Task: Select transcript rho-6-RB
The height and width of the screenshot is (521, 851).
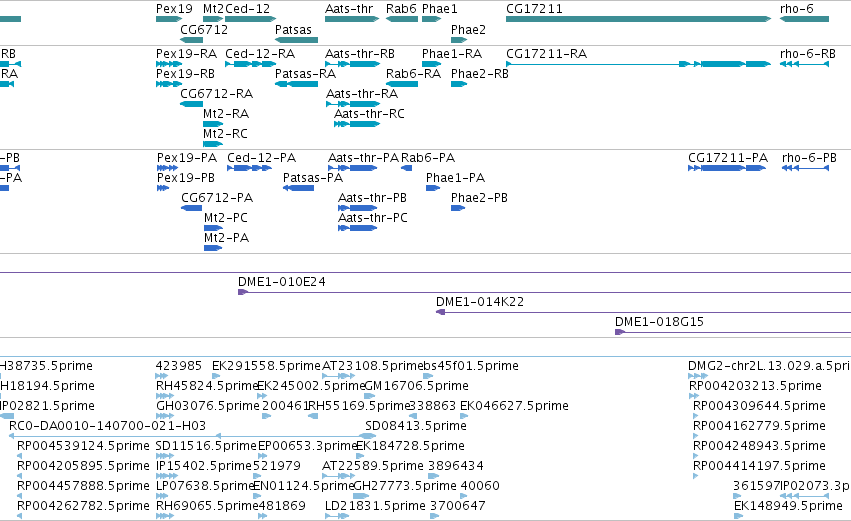Action: (x=808, y=54)
